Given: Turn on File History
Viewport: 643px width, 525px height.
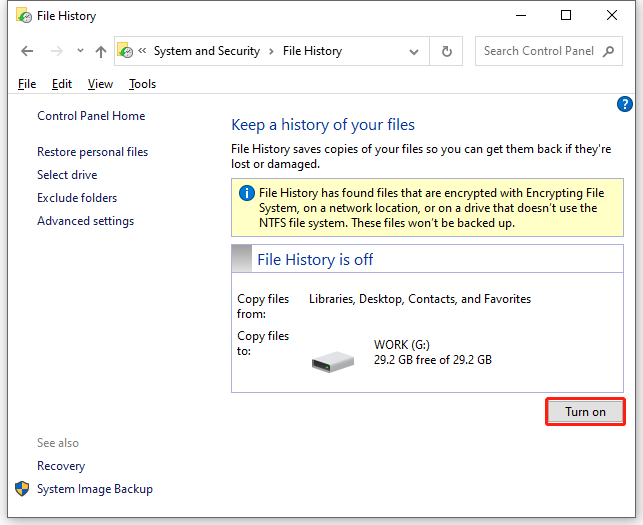Looking at the screenshot, I should pyautogui.click(x=585, y=412).
